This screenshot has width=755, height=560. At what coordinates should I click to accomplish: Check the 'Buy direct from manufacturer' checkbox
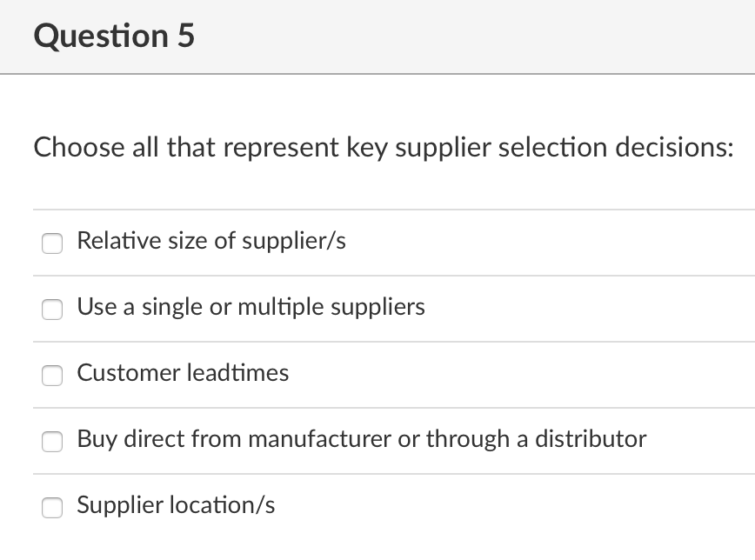pos(52,442)
